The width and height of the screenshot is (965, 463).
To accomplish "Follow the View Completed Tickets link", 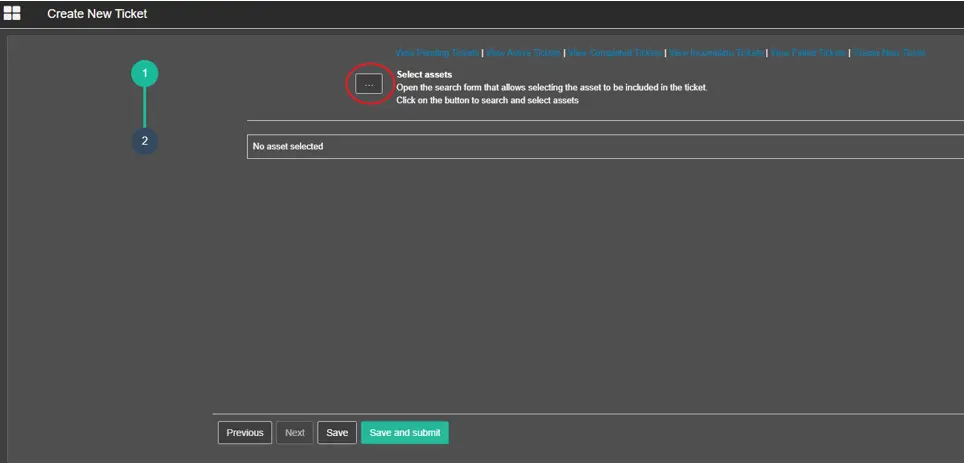I will coord(615,52).
